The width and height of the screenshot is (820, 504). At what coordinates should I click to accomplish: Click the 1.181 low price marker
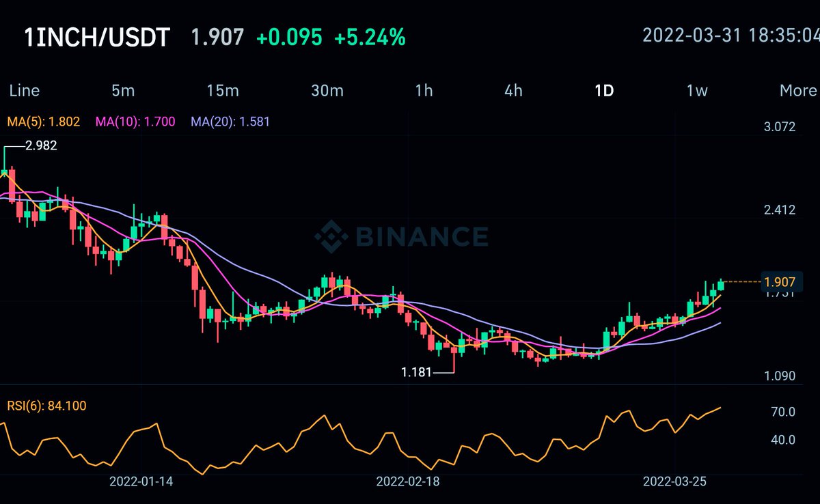coord(416,373)
